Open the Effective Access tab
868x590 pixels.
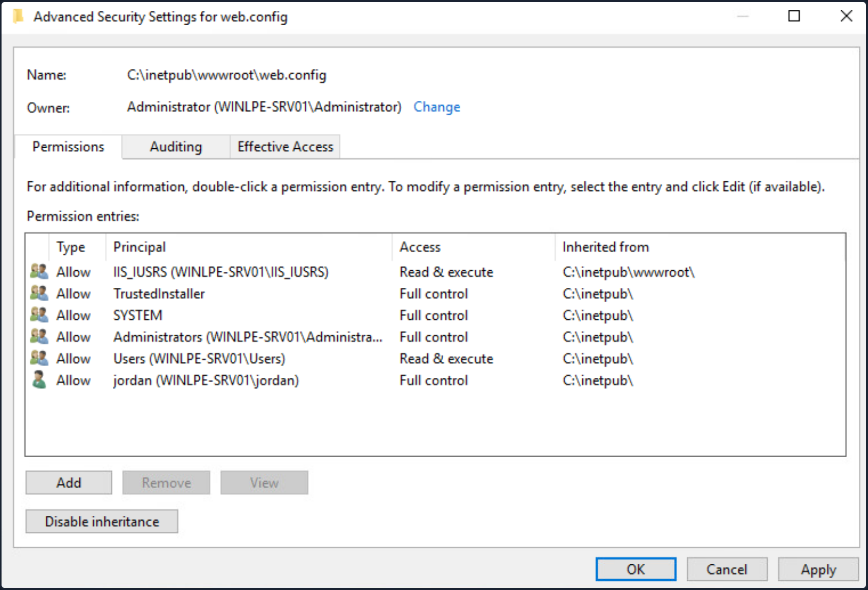point(285,147)
